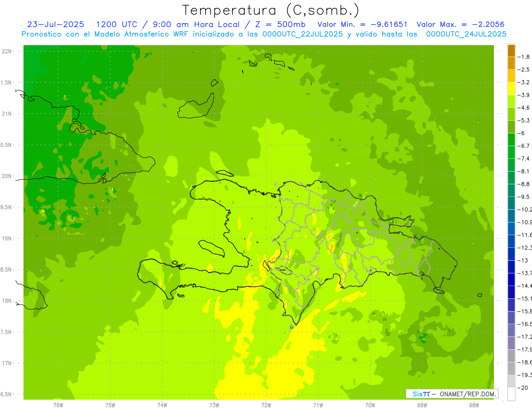
Task: Click the '19N' latitude label
Action: pyautogui.click(x=7, y=239)
